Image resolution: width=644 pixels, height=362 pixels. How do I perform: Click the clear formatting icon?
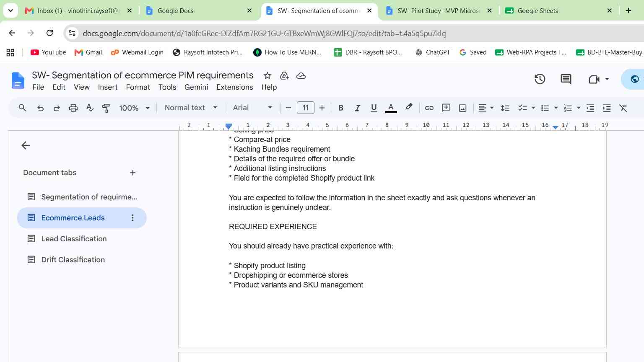click(x=623, y=108)
